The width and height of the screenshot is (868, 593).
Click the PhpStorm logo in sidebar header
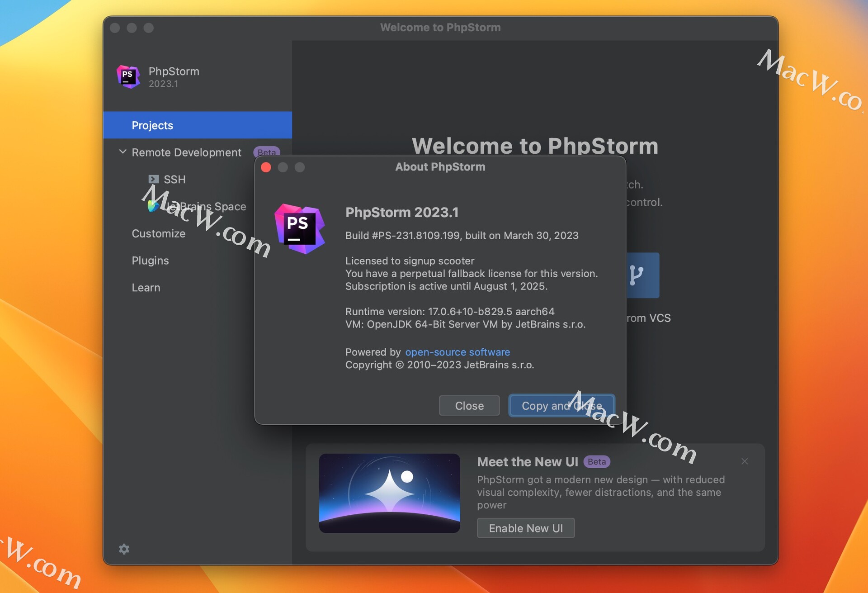(128, 76)
